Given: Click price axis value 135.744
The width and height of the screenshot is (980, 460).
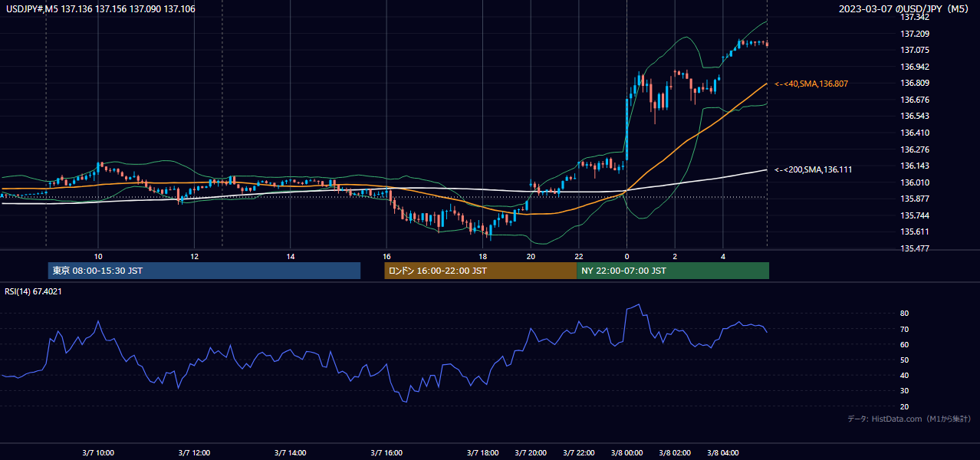Looking at the screenshot, I should tap(916, 215).
